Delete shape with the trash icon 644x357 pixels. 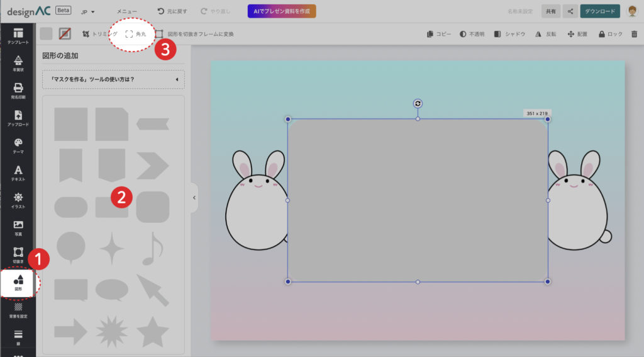(634, 34)
